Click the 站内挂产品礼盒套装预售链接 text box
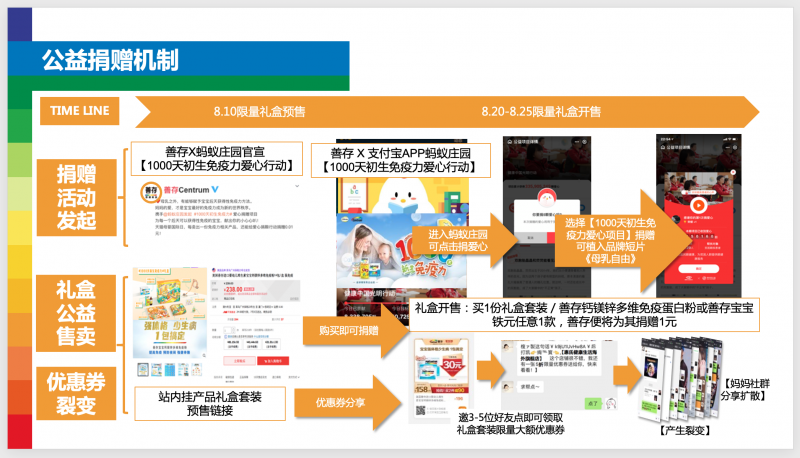 tap(210, 403)
